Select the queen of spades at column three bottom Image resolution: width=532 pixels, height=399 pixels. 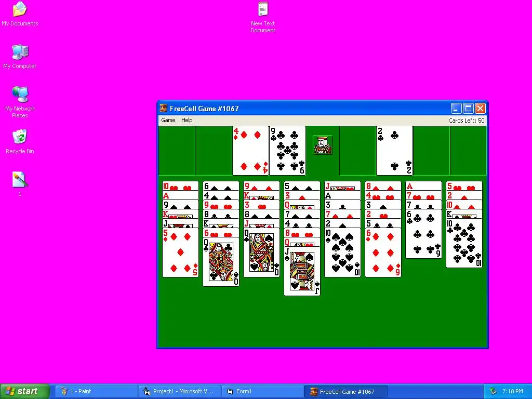click(261, 252)
